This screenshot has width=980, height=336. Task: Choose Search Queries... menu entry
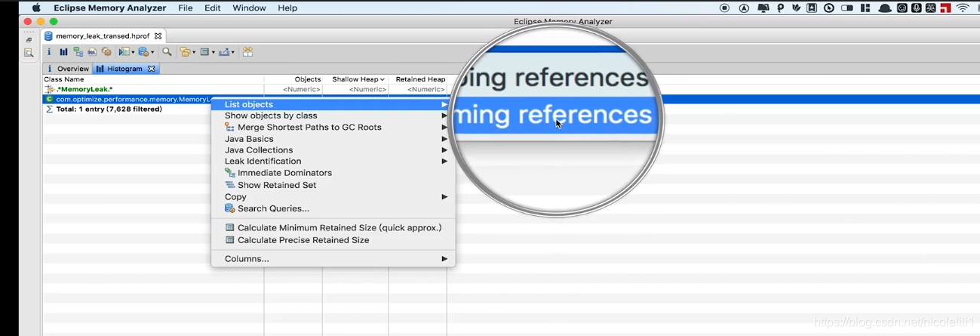333,208
